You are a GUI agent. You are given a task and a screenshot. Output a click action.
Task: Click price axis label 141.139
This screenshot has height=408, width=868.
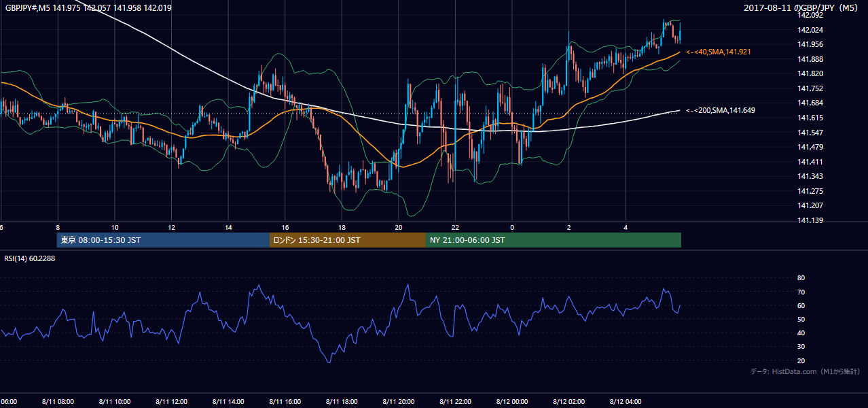811,220
